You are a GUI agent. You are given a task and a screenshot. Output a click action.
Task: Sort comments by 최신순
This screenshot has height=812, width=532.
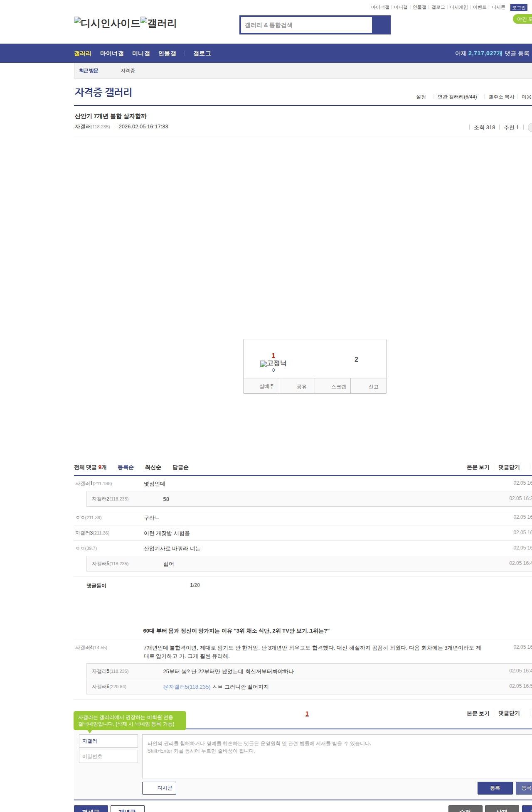click(153, 467)
